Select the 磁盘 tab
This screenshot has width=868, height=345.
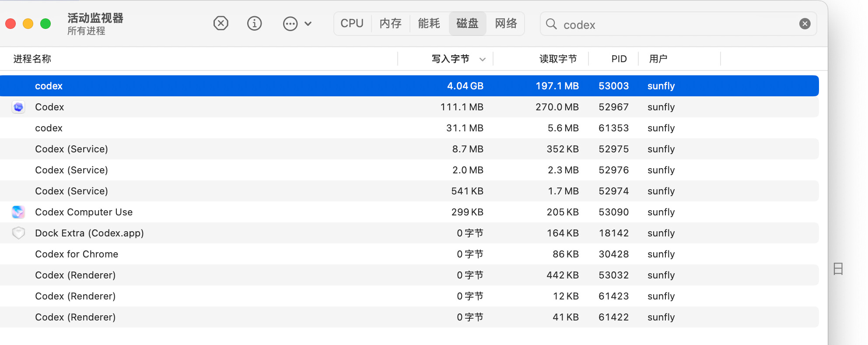(x=467, y=23)
